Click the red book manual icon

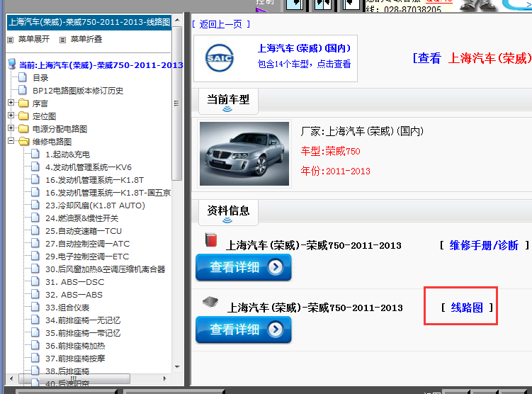[210, 240]
